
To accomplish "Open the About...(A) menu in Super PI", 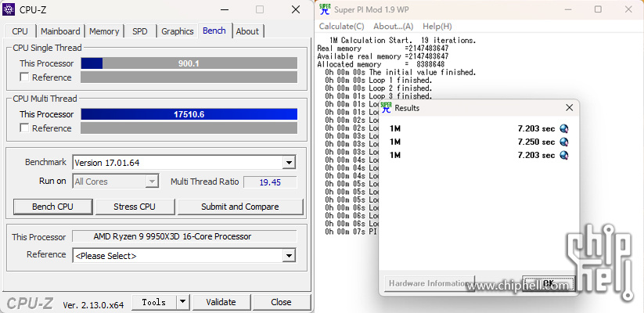I will [x=393, y=27].
